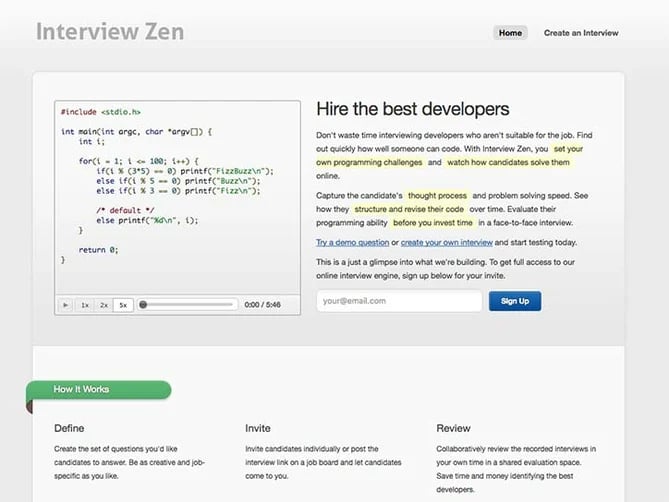Viewport: 669px width, 502px height.
Task: Click the Interview Zen logo
Action: [110, 32]
